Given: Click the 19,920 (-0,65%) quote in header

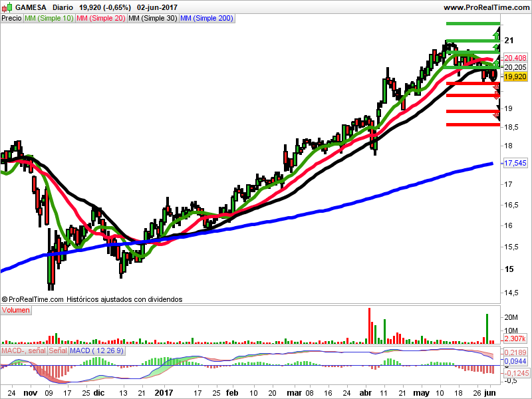Looking at the screenshot, I should (x=105, y=7).
